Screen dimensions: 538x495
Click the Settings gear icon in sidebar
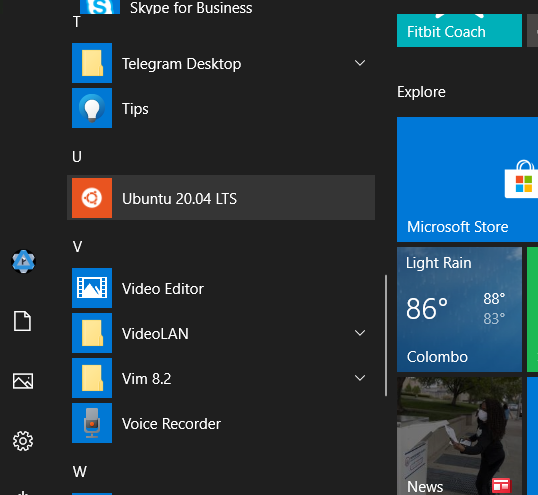(23, 441)
